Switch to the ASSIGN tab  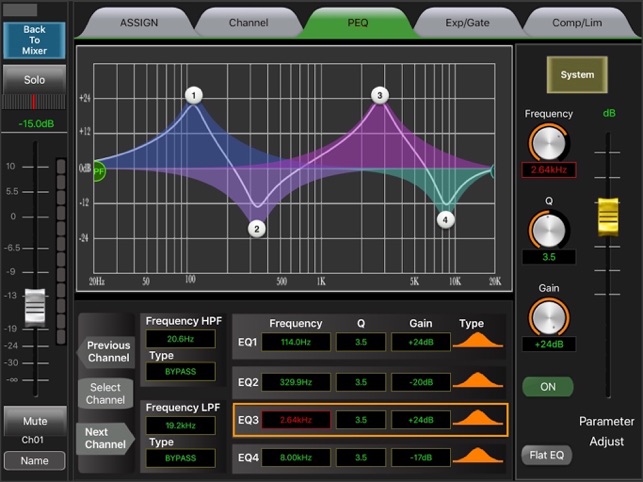(x=139, y=23)
